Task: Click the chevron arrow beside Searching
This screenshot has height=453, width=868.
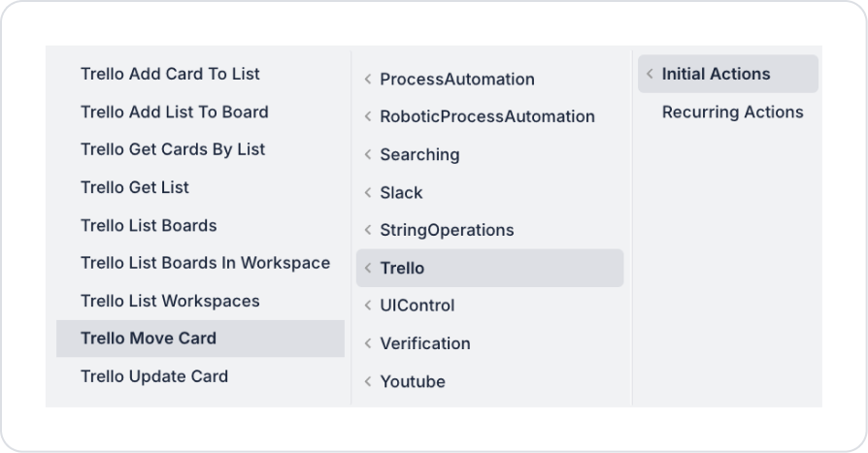Action: coord(368,155)
